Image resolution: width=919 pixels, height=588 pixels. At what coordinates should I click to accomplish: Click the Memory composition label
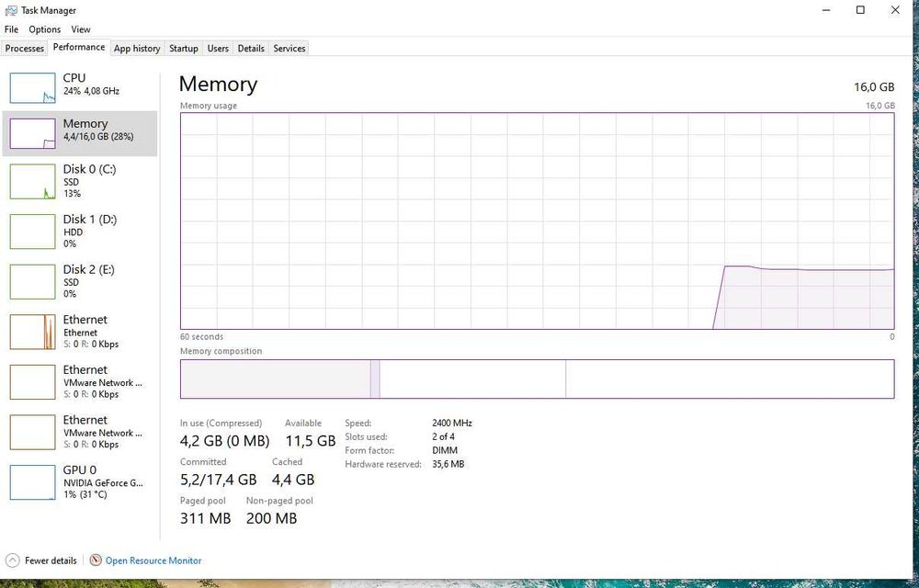(x=221, y=351)
